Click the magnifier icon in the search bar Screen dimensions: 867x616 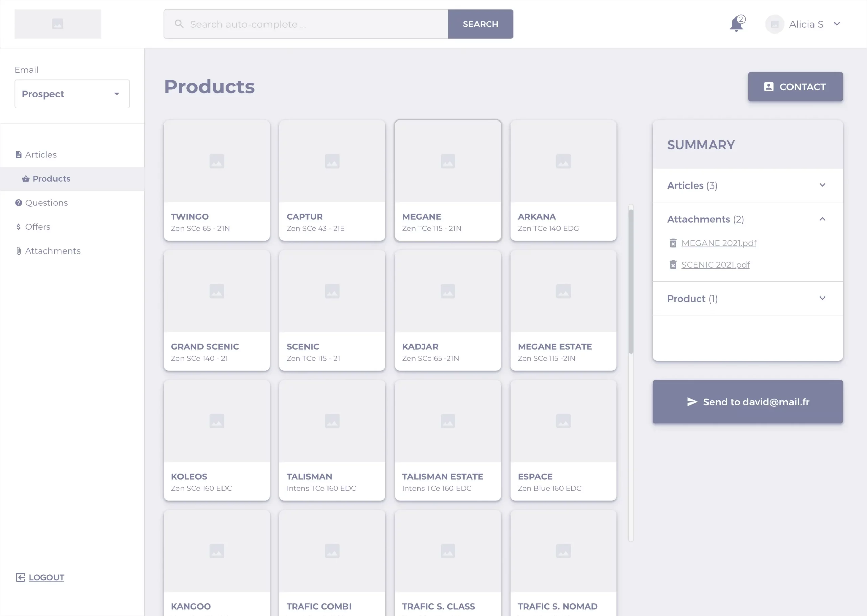click(179, 24)
